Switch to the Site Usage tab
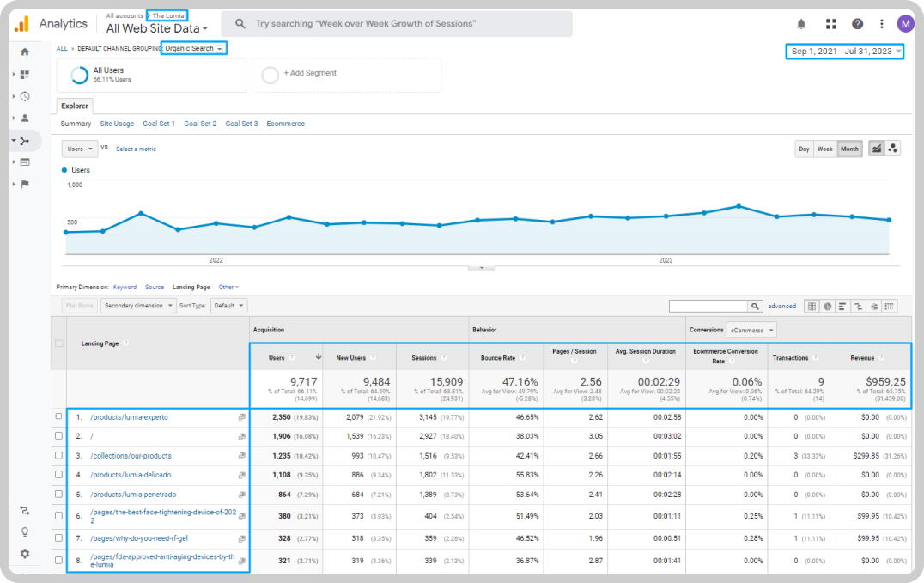 [117, 124]
